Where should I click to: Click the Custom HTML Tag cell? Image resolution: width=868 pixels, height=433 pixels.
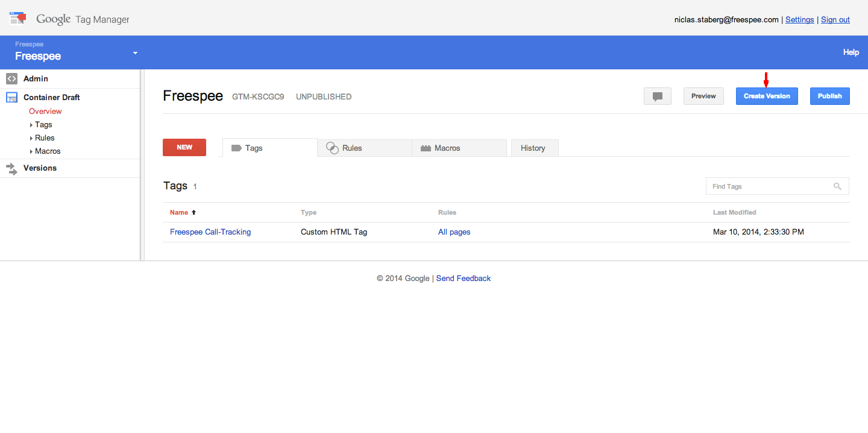pyautogui.click(x=334, y=232)
